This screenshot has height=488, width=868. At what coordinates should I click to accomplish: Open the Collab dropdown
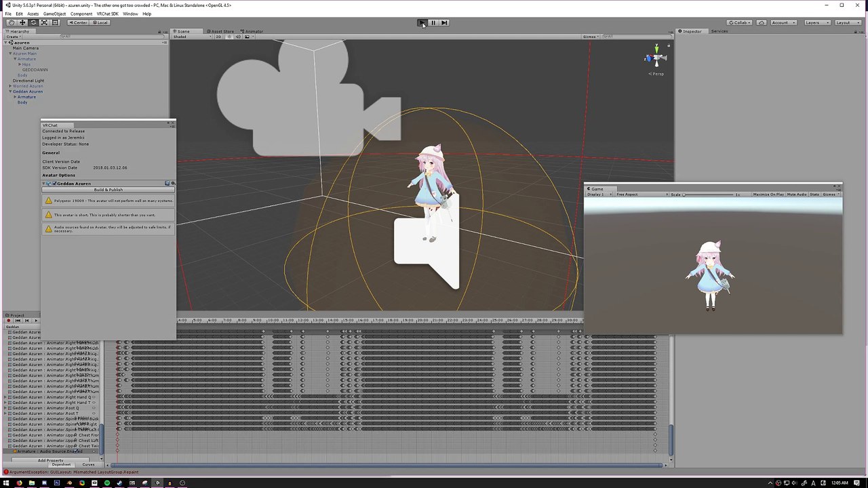(741, 22)
